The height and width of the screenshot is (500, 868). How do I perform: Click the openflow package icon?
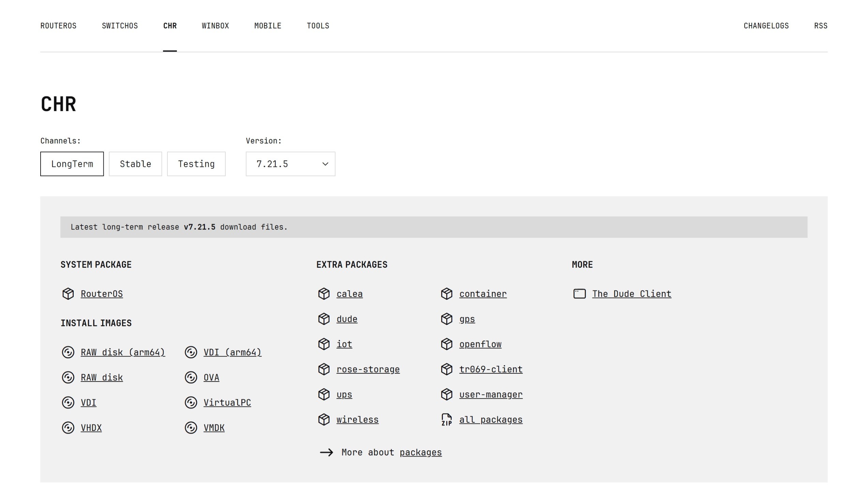click(446, 344)
